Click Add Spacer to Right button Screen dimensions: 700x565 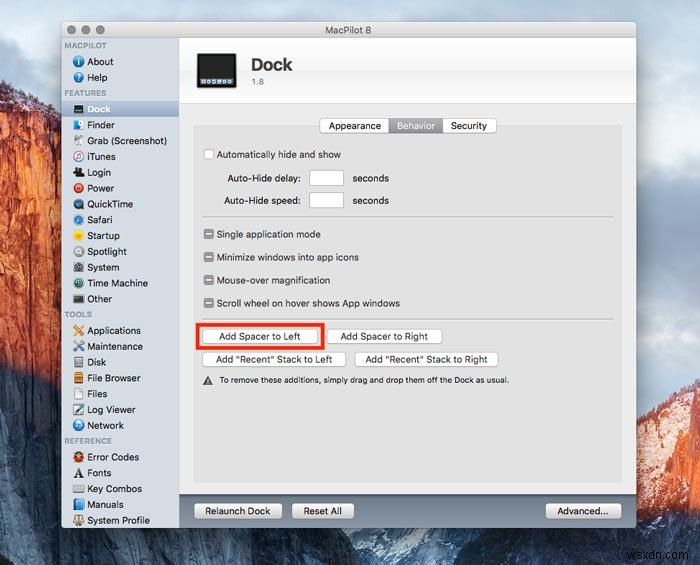(x=384, y=337)
